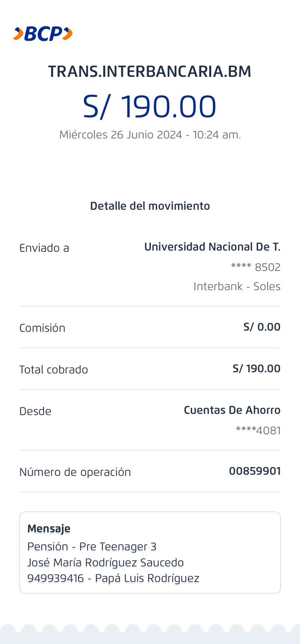Screen dimensions: 300x644
Task: Click the Pensión - Pre Teenager 3 line
Action: coord(92,547)
